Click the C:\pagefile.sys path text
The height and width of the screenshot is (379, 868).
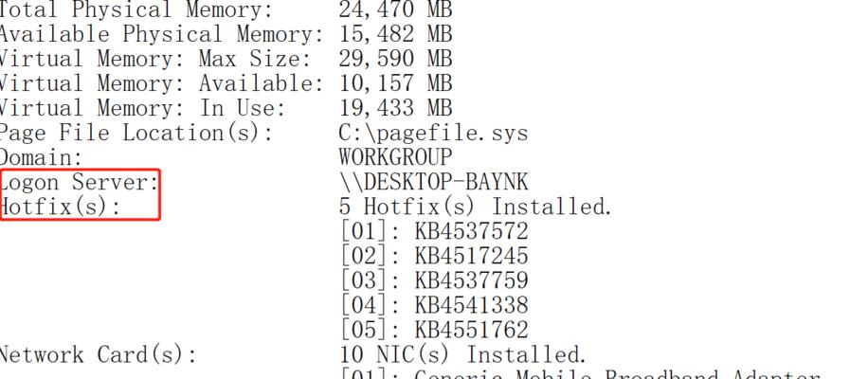433,134
